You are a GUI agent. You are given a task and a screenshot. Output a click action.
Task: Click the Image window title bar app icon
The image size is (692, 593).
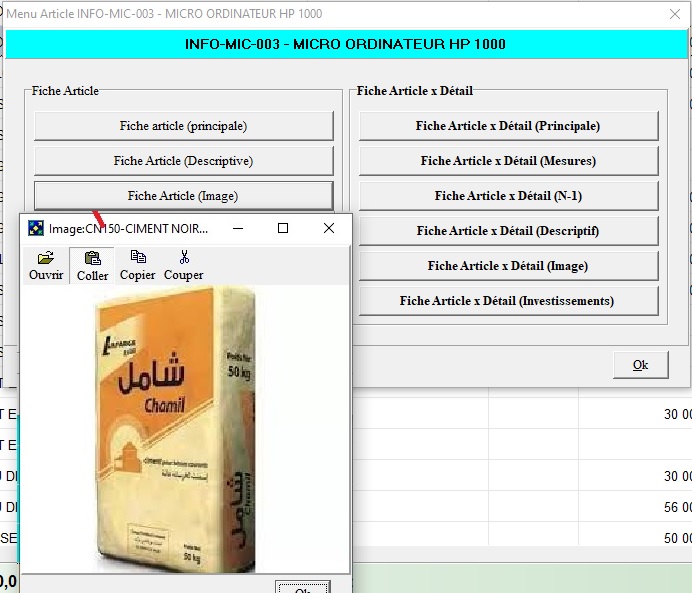36,229
